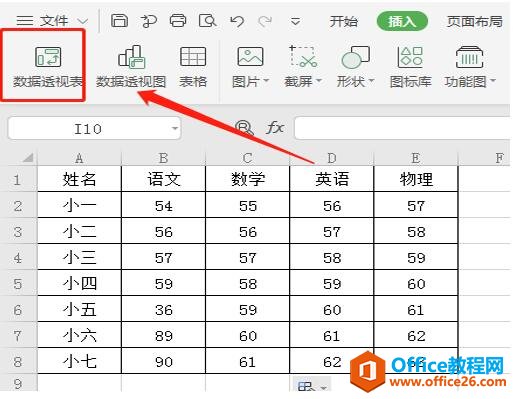Click the 语文 score 90 cell
The height and width of the screenshot is (399, 513).
163,362
